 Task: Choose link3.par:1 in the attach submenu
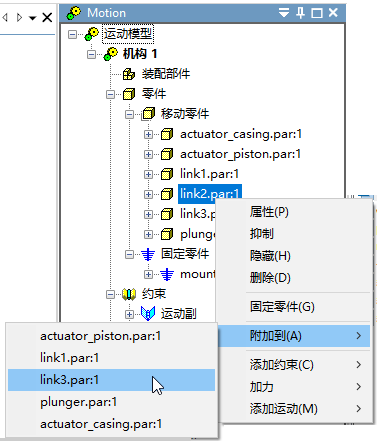tap(111, 380)
